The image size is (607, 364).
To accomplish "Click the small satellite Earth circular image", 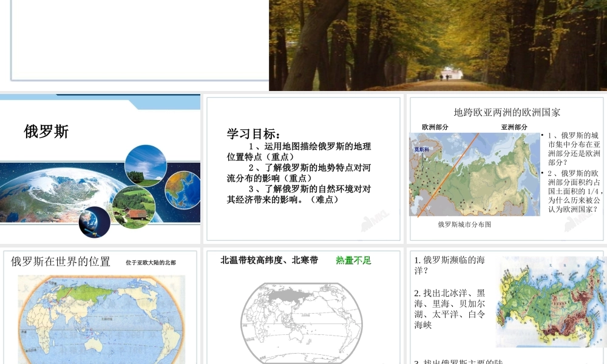I will pos(95,221).
